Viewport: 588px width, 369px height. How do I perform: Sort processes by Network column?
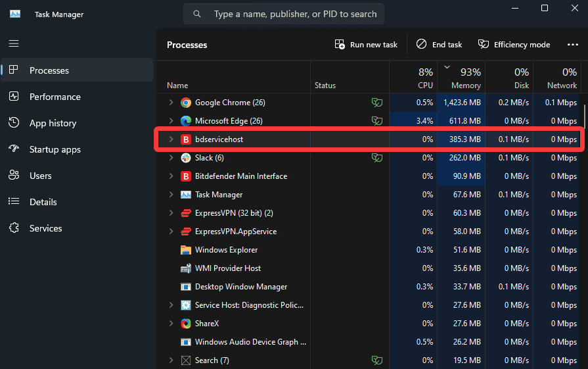557,78
